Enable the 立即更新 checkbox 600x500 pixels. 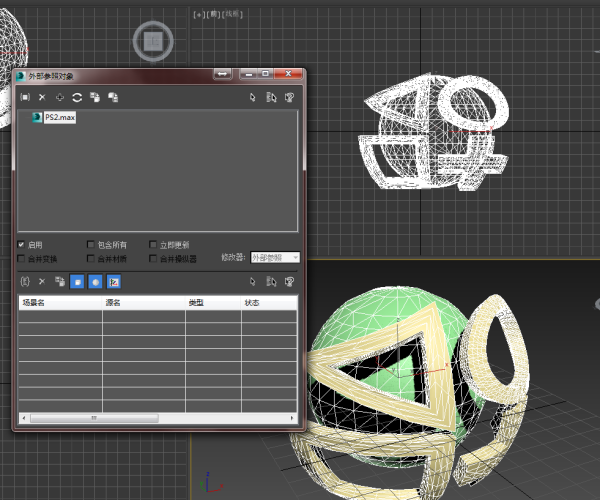[153, 244]
